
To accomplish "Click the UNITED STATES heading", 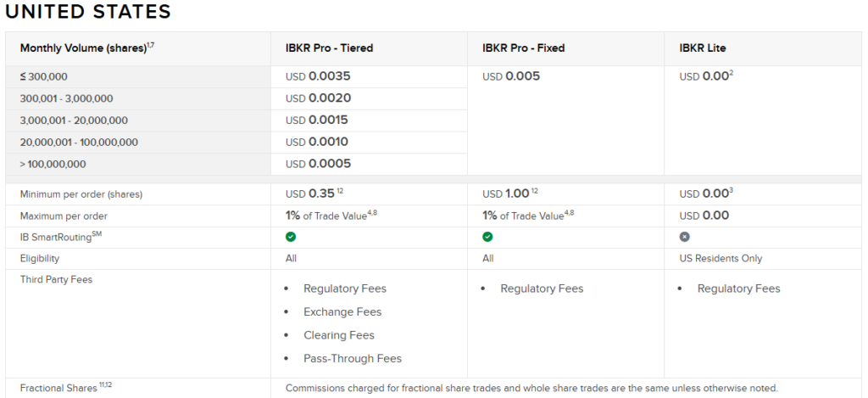I will [x=88, y=12].
